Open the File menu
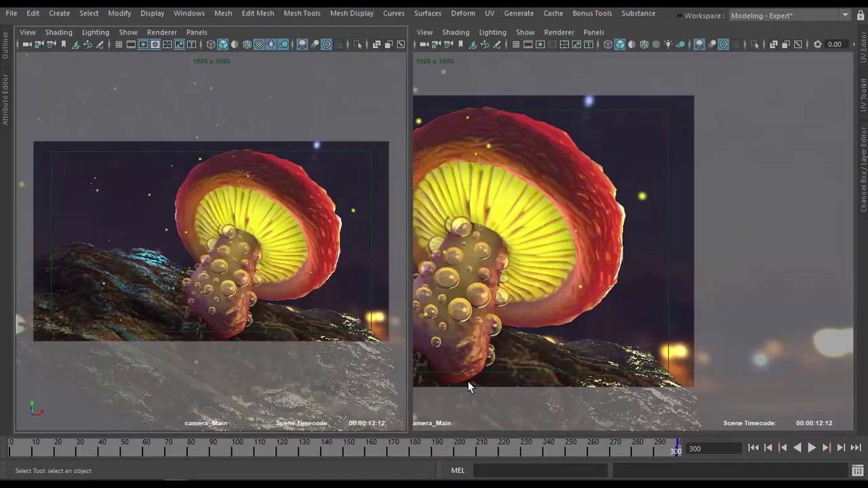Screen dimensions: 868x488 coord(12,13)
